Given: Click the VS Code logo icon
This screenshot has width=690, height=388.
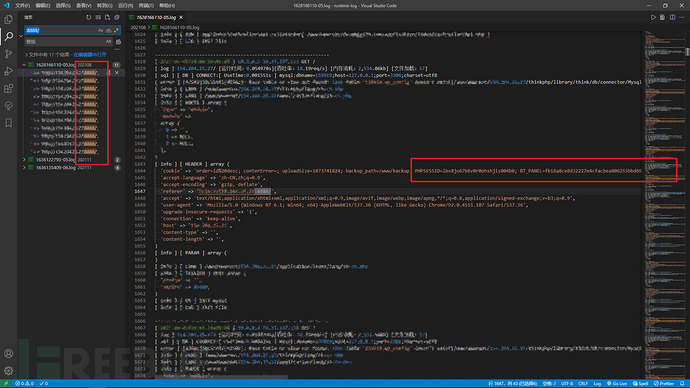Looking at the screenshot, I should [x=6, y=6].
